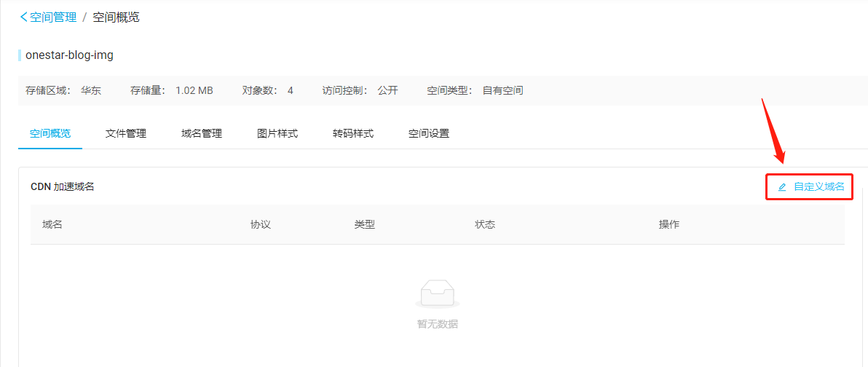Click the 操作 column header
Screen dimensions: 868x367
click(x=668, y=224)
